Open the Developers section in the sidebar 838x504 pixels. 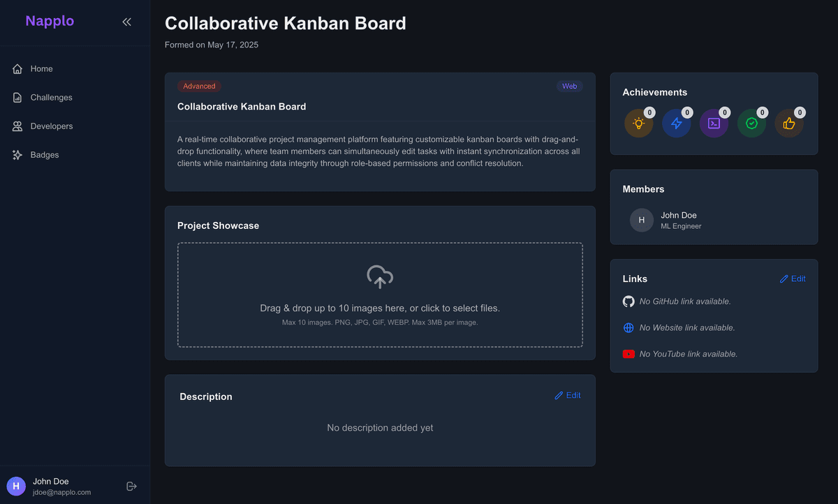point(51,126)
